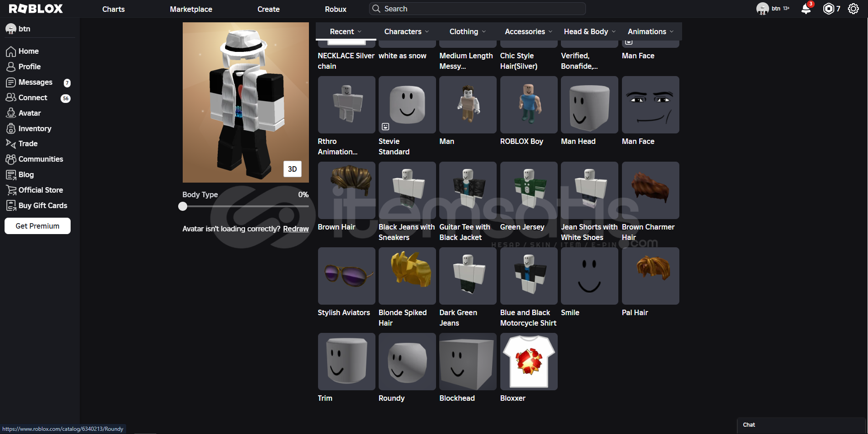This screenshot has width=868, height=434.
Task: Click the Buy Gift Cards icon
Action: click(x=11, y=205)
